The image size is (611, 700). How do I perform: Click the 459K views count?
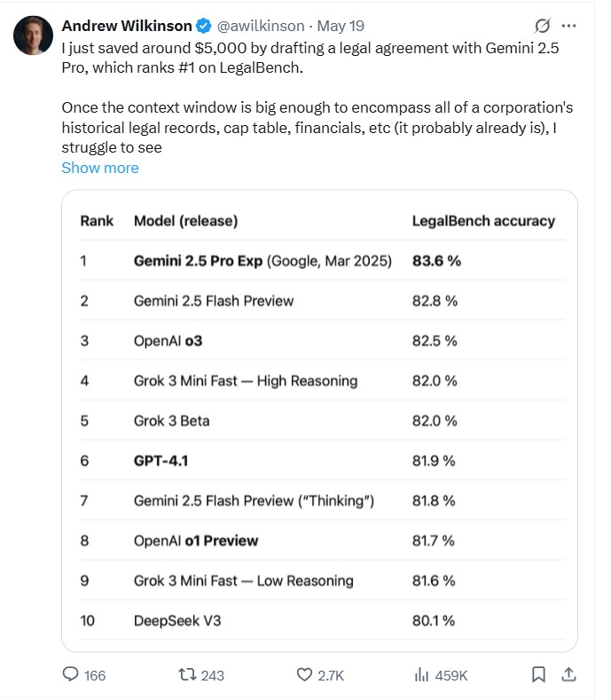click(x=451, y=675)
